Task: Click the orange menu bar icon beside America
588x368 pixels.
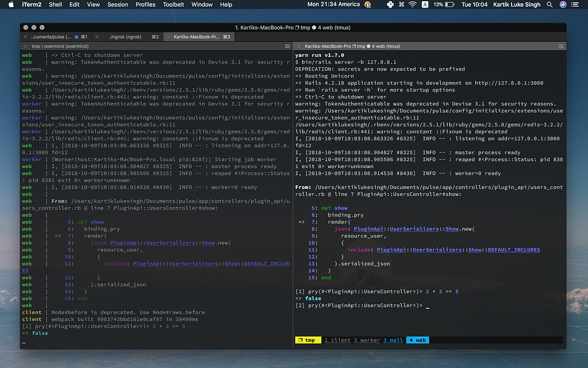Action: [x=368, y=5]
